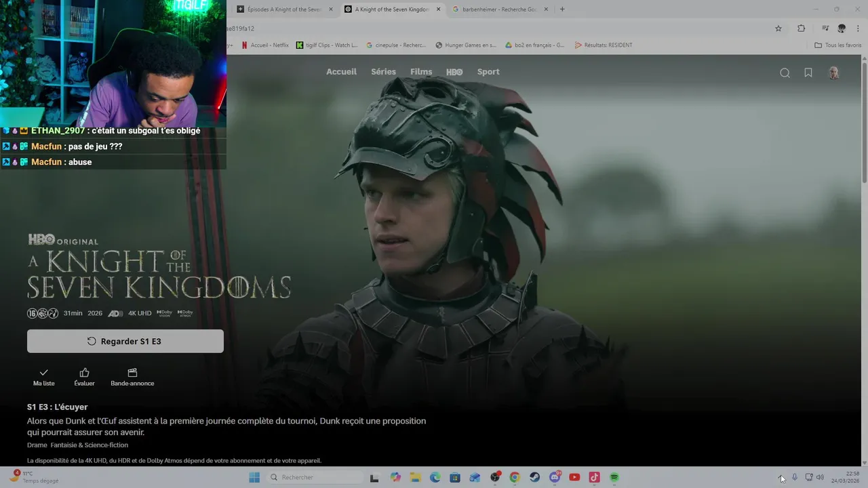
Task: Open the Séries navigation item
Action: 383,72
